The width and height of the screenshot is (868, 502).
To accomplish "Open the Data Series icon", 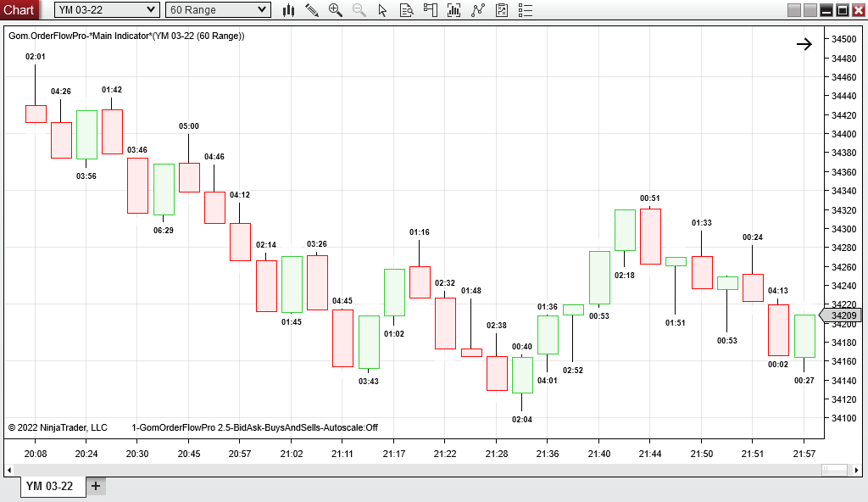I will point(454,10).
